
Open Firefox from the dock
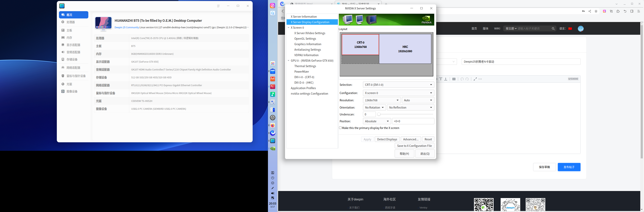coord(273,125)
